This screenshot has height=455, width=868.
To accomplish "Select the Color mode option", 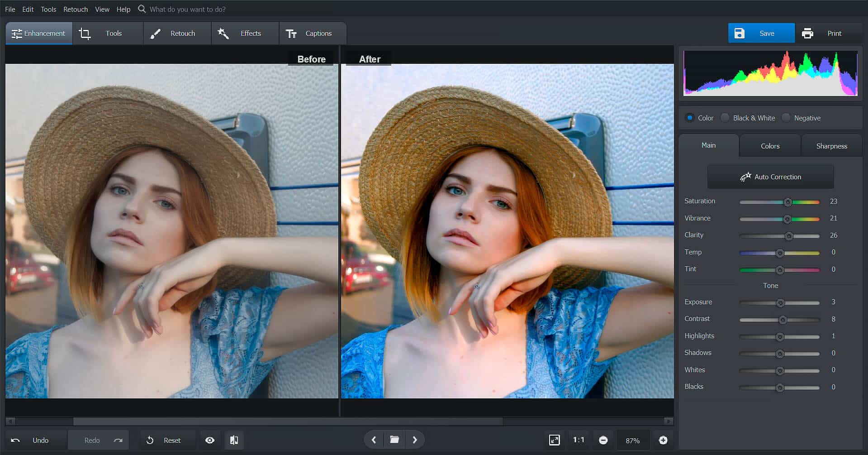I will click(x=689, y=118).
